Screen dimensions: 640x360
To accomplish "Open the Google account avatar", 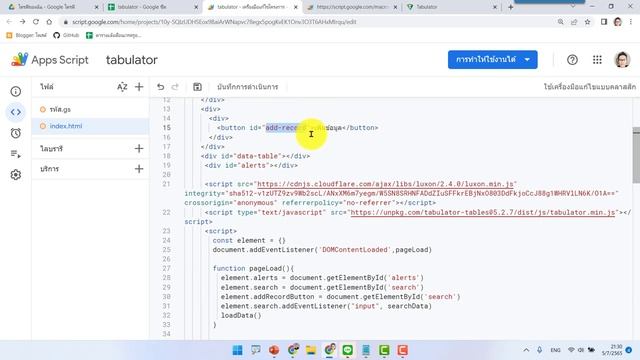I will [x=622, y=60].
